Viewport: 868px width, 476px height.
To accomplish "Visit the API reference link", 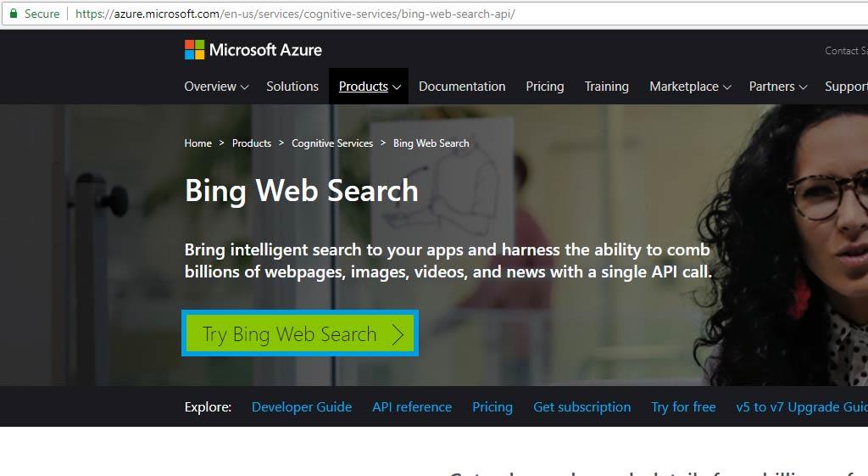I will point(412,407).
